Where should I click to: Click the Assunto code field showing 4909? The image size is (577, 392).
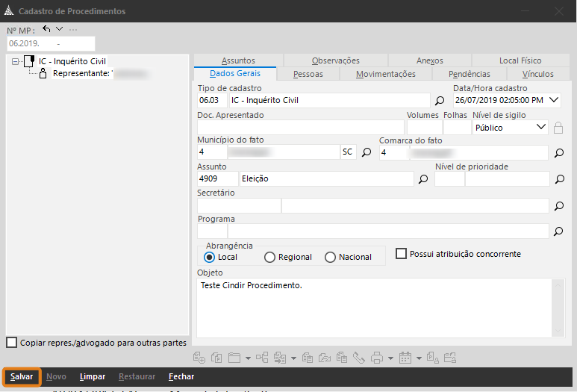click(x=217, y=179)
